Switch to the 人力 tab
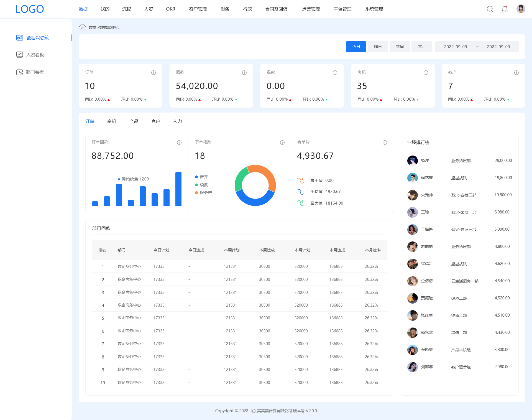The image size is (532, 420). (x=177, y=121)
